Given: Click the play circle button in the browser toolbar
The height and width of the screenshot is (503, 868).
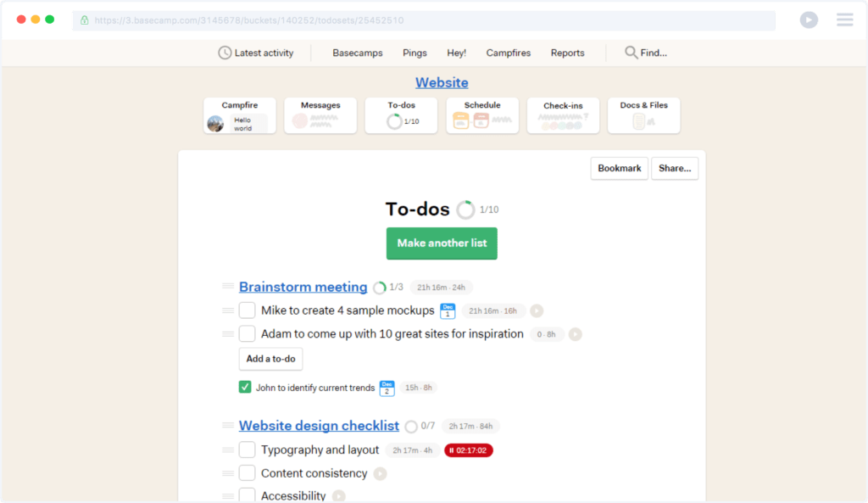Looking at the screenshot, I should (x=809, y=20).
